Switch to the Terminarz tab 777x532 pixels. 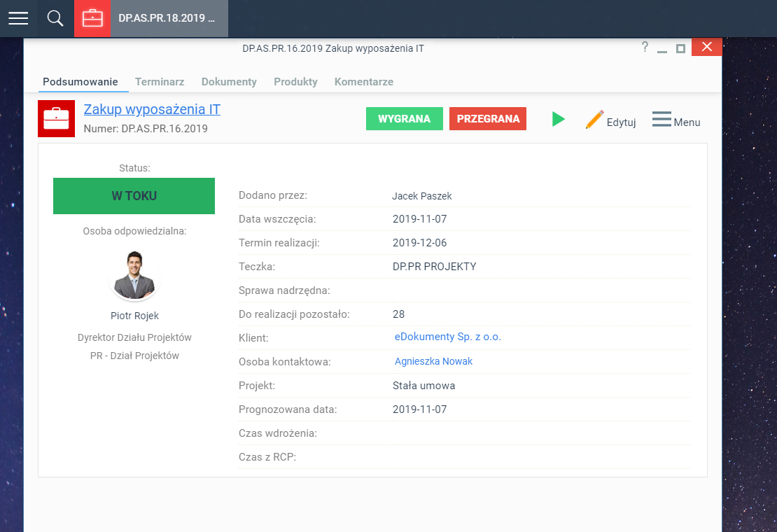point(160,82)
